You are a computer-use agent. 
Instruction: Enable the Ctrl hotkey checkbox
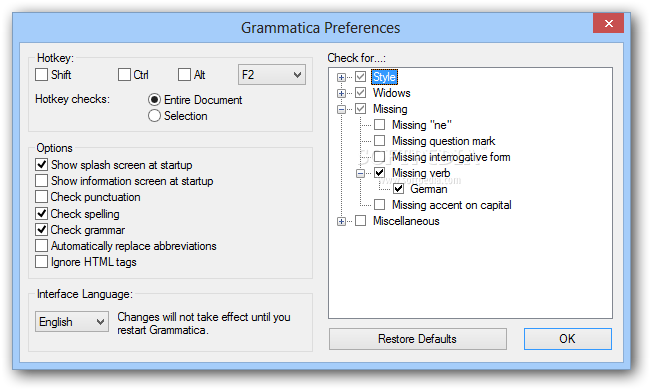click(x=124, y=75)
